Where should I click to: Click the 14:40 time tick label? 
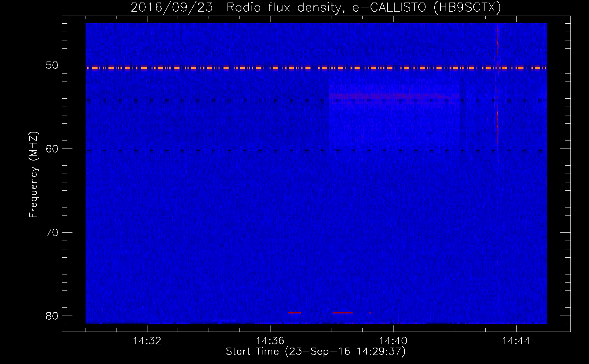tap(393, 341)
